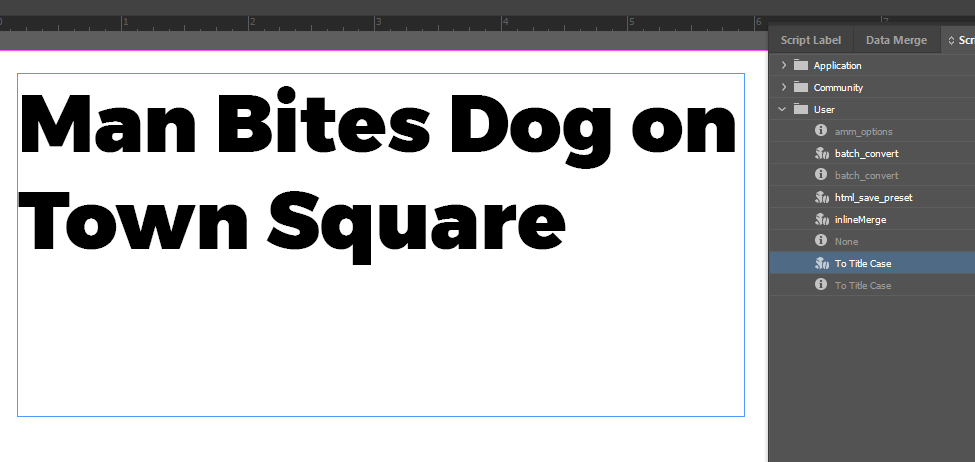Click the info icon next to None
Viewport: 975px width, 462px height.
pyautogui.click(x=821, y=241)
